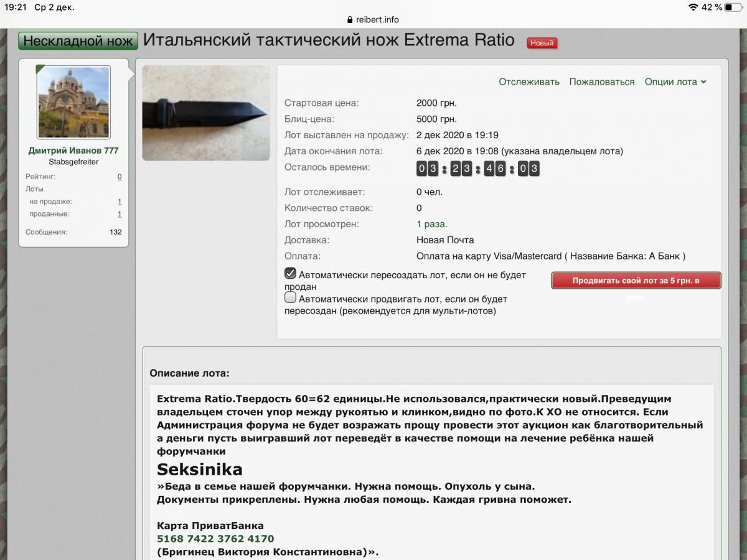Click the Stabsgefreiter rank text

tap(73, 162)
